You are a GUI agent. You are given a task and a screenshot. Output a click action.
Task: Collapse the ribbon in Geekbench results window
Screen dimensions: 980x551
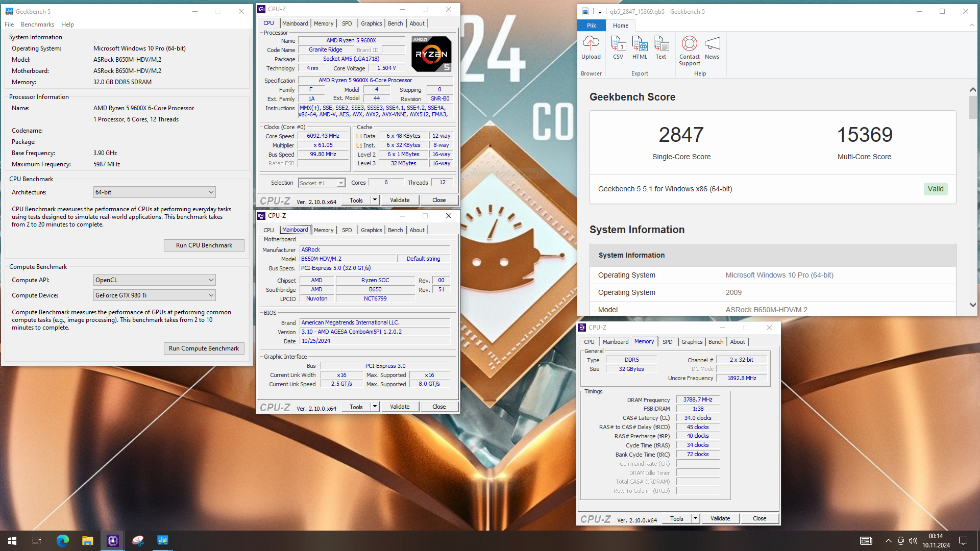coord(971,25)
